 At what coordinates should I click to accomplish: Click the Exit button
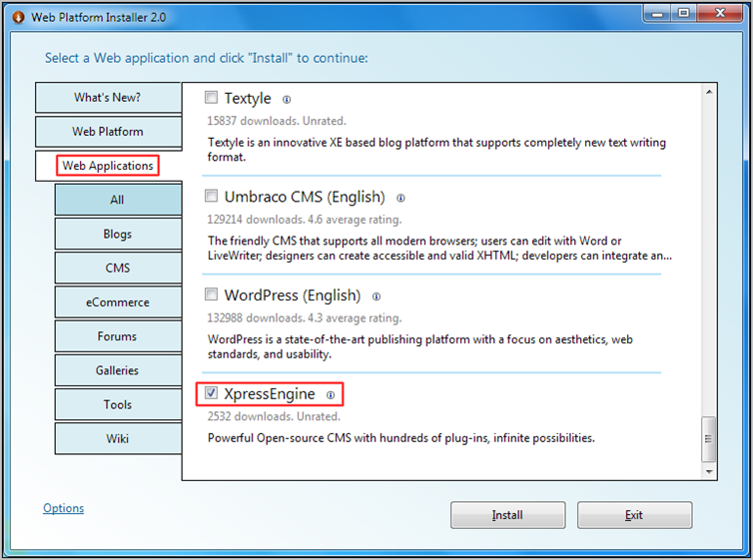(634, 515)
